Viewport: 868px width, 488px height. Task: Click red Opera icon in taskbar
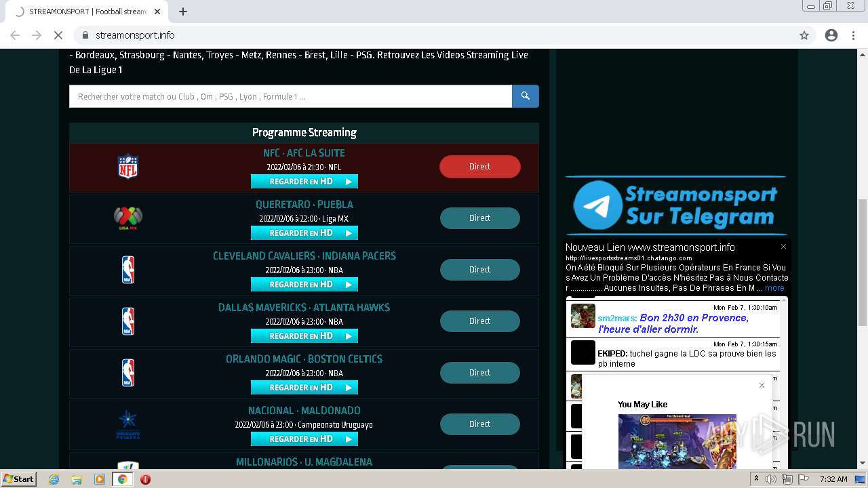point(145,479)
